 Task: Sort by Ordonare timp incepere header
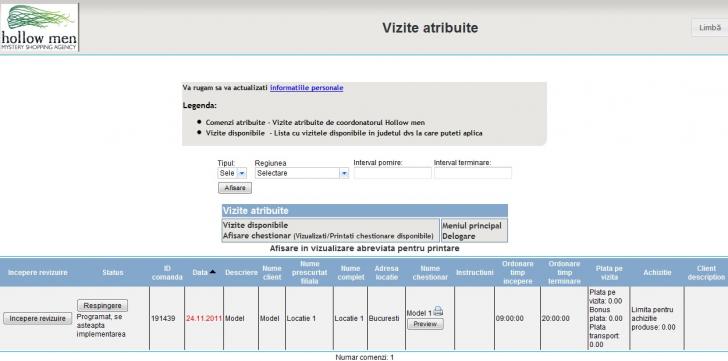[x=518, y=272]
